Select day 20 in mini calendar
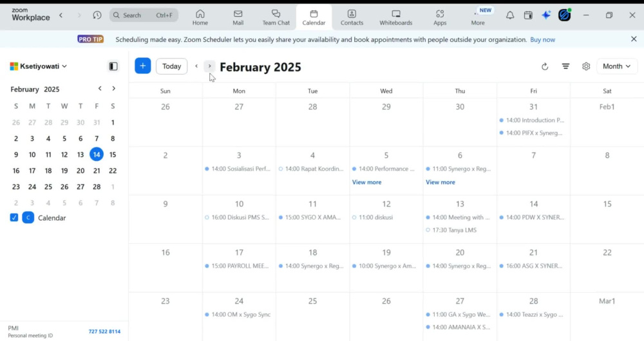This screenshot has height=341, width=644. 80,170
